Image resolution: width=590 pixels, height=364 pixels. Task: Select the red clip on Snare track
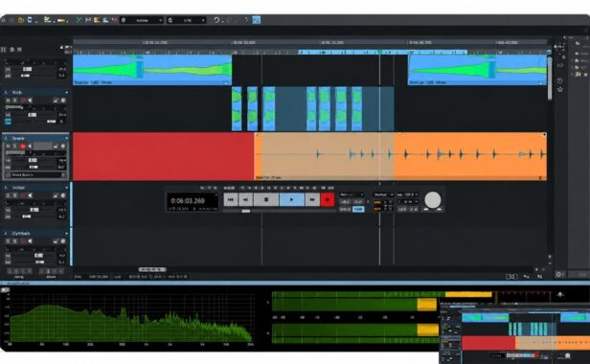pos(163,156)
